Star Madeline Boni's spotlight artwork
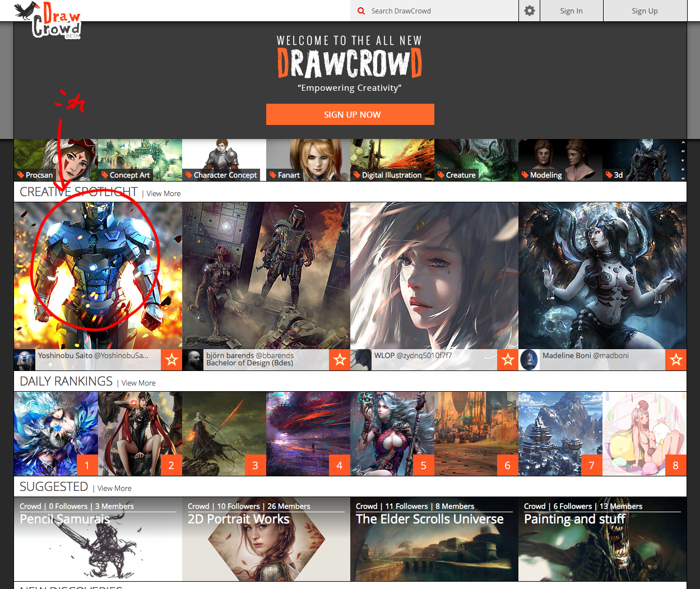Viewport: 700px width, 589px height. pyautogui.click(x=676, y=360)
